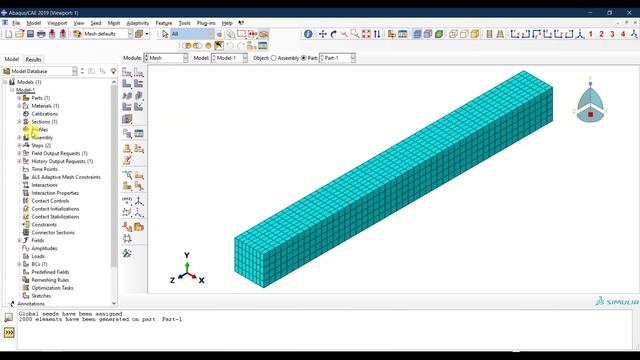Switch to the Model tab

pos(12,59)
